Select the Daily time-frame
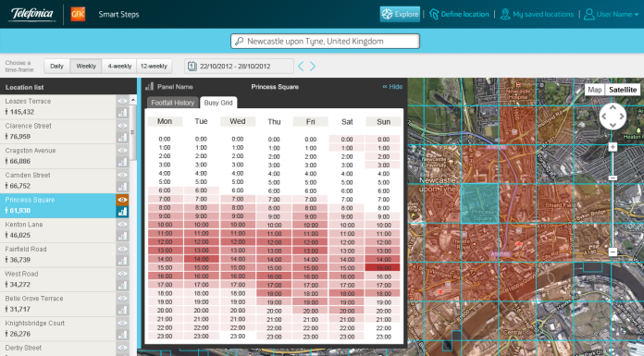This screenshot has width=644, height=356. pyautogui.click(x=56, y=66)
